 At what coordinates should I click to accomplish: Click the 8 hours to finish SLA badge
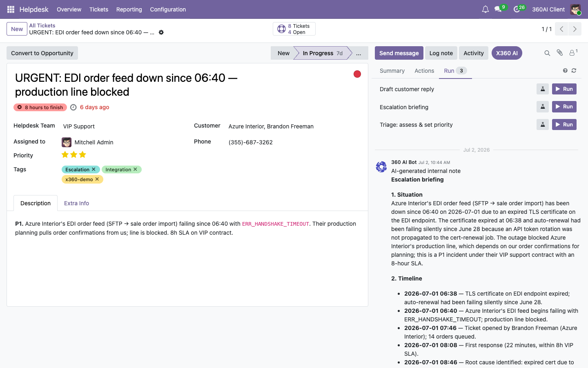40,107
